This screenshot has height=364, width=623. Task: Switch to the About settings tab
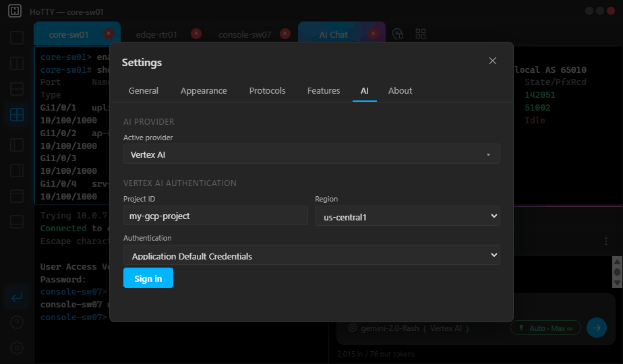click(400, 90)
